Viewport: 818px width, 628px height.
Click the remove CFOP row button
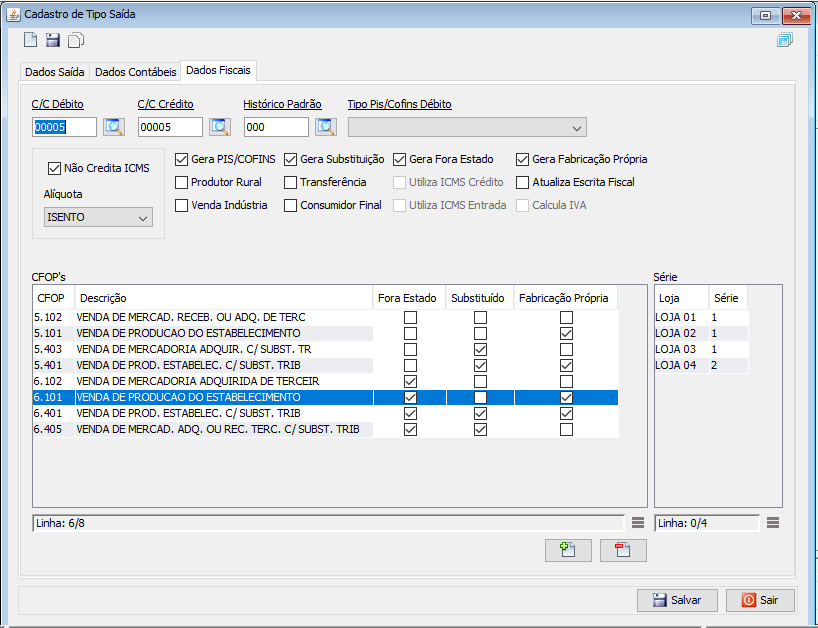(x=623, y=550)
